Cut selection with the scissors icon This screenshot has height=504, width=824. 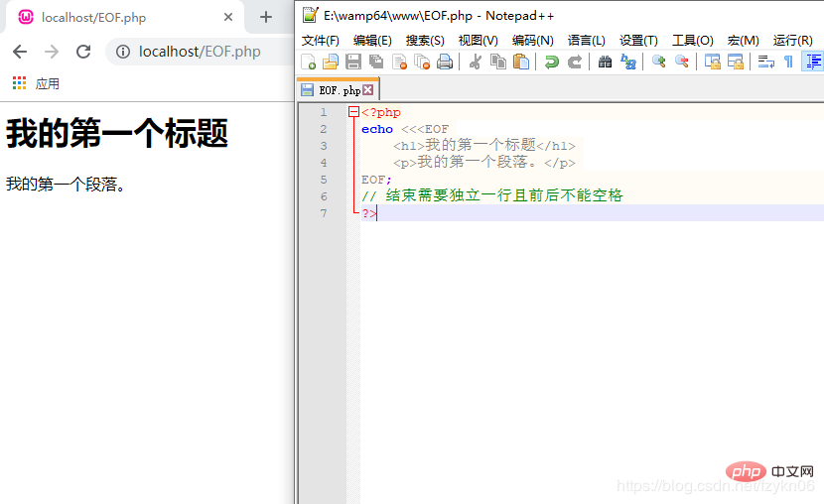click(x=476, y=62)
